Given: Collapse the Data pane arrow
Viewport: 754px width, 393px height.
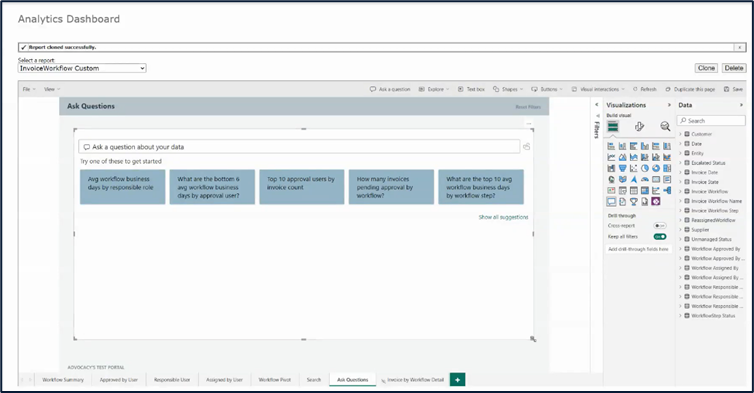Looking at the screenshot, I should pyautogui.click(x=741, y=105).
